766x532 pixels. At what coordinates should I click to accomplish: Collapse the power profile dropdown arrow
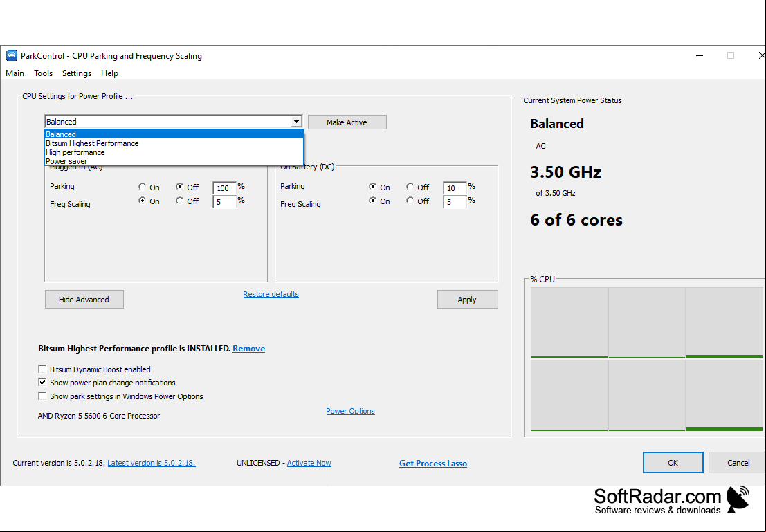tap(296, 122)
